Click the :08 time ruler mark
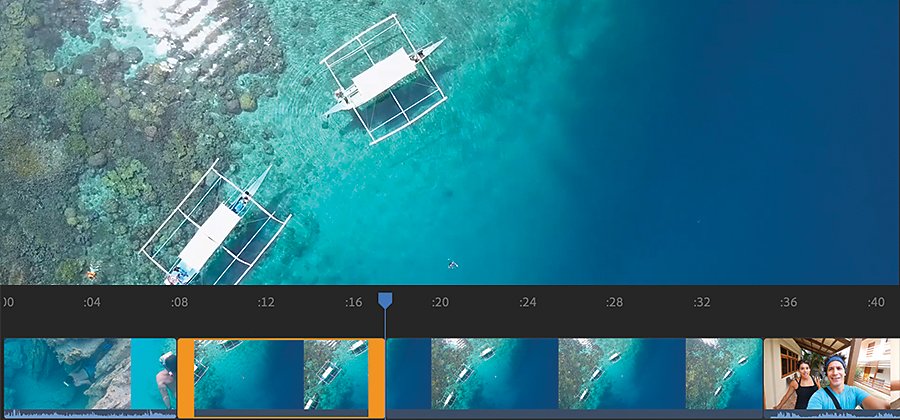Screen dimensions: 900x420 point(179,302)
